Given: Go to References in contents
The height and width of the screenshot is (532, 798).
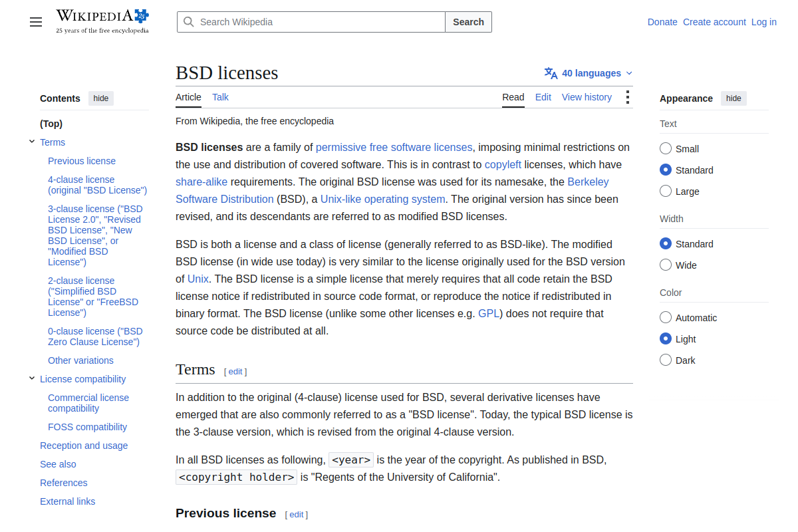Looking at the screenshot, I should [x=64, y=483].
